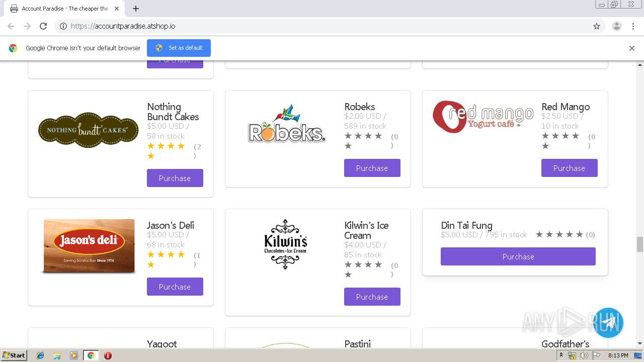Purchase Nothing Bundt Cakes account
644x362 pixels.
click(x=175, y=178)
